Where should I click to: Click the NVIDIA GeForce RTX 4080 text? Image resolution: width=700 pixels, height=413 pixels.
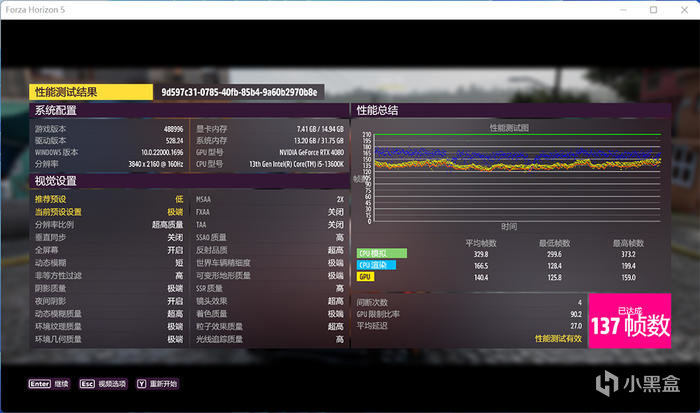coord(312,152)
